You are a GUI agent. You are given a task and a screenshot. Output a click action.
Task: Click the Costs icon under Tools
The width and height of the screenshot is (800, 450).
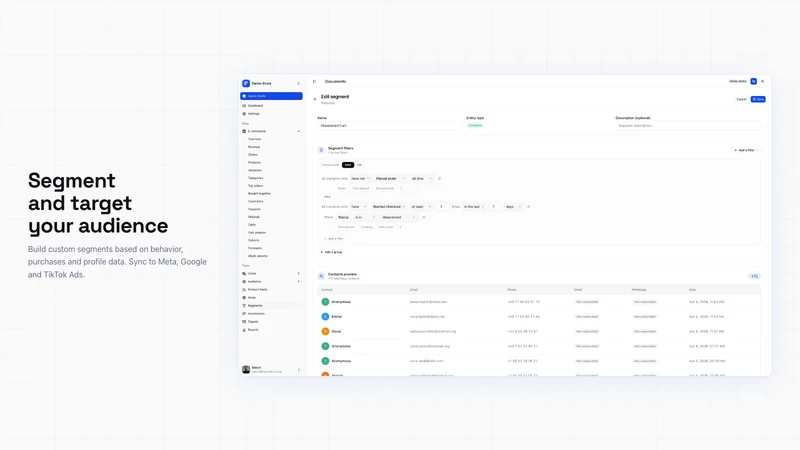[x=244, y=273]
